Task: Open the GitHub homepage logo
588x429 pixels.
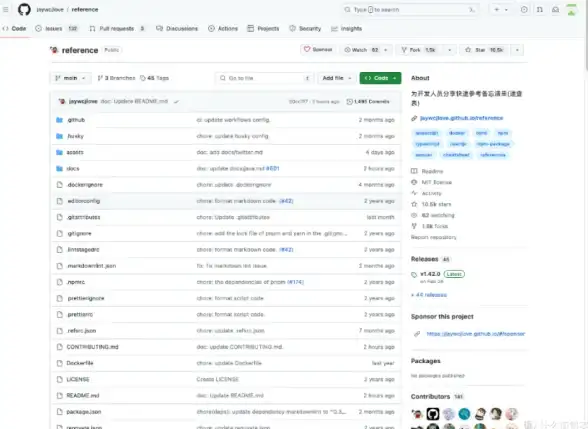Action: (x=24, y=9)
